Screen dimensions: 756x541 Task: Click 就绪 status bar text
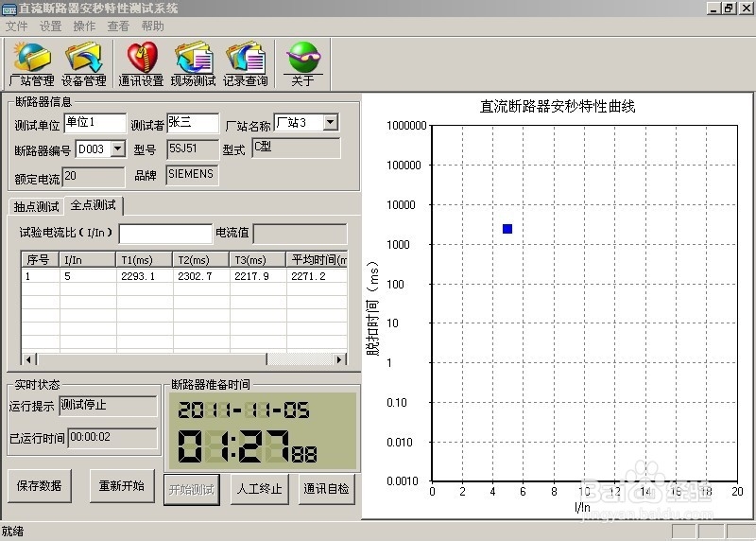point(12,532)
